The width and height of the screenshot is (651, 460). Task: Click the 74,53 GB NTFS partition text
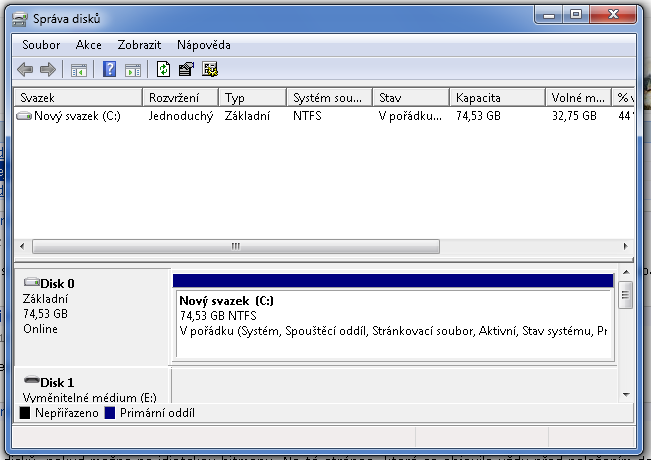click(x=218, y=316)
